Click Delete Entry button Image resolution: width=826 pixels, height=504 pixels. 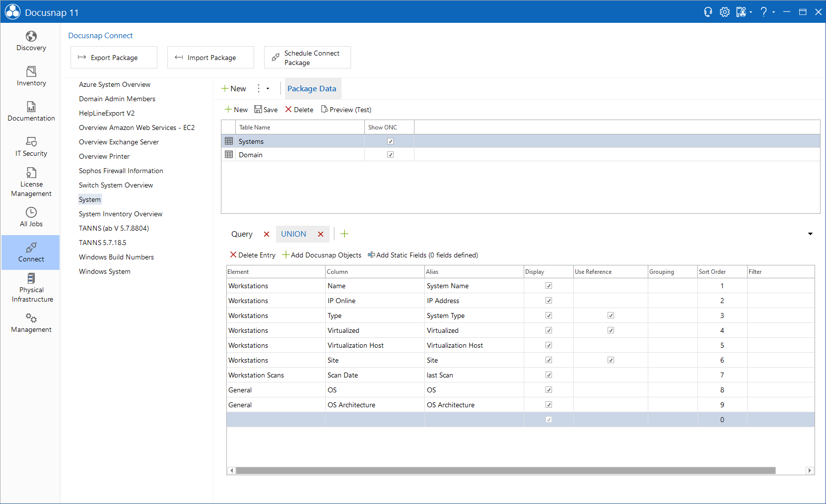click(x=253, y=255)
